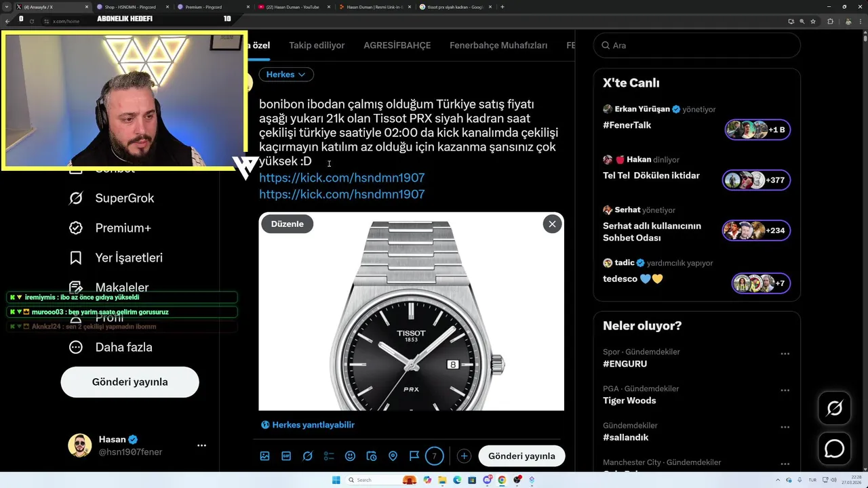The width and height of the screenshot is (868, 488).
Task: Open more options for Tiger Woods trend
Action: point(785,390)
